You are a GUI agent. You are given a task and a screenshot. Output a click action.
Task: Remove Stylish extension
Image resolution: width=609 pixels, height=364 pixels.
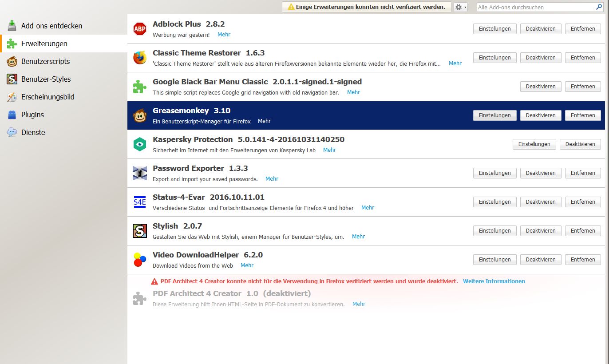click(x=583, y=231)
